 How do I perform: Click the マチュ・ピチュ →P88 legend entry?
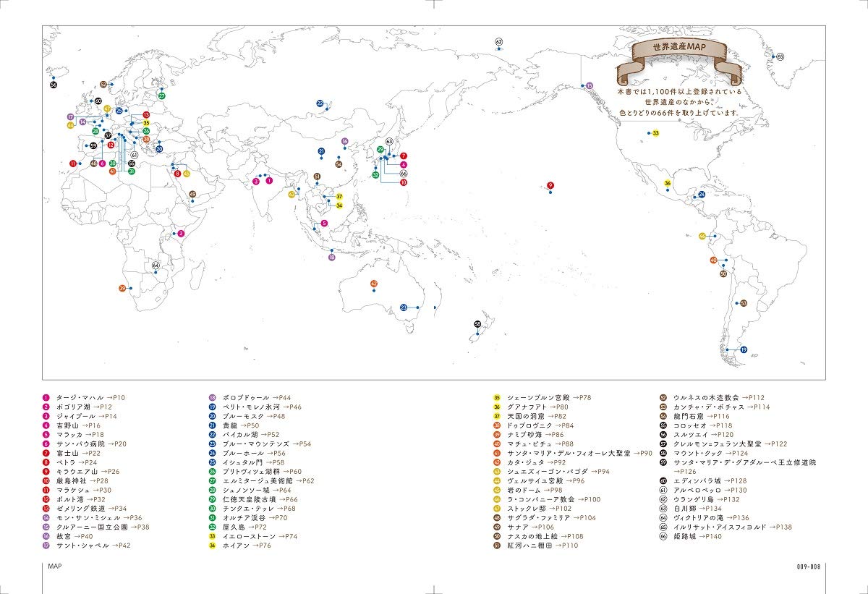coord(547,444)
